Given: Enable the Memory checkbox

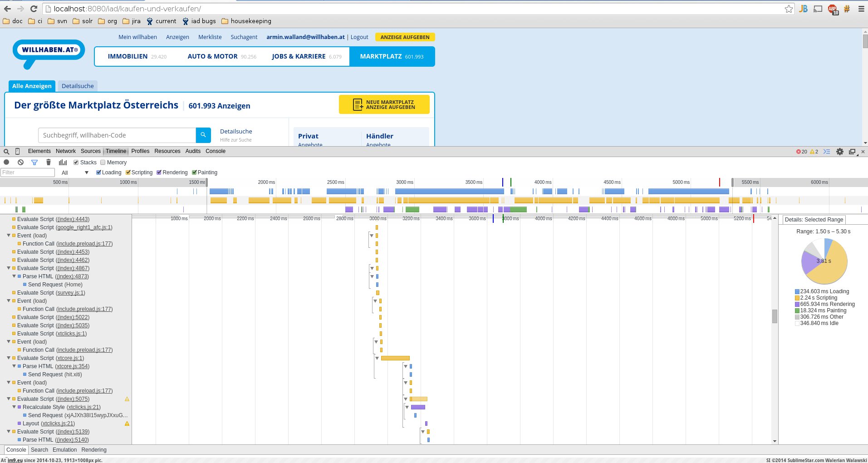Looking at the screenshot, I should pyautogui.click(x=103, y=163).
